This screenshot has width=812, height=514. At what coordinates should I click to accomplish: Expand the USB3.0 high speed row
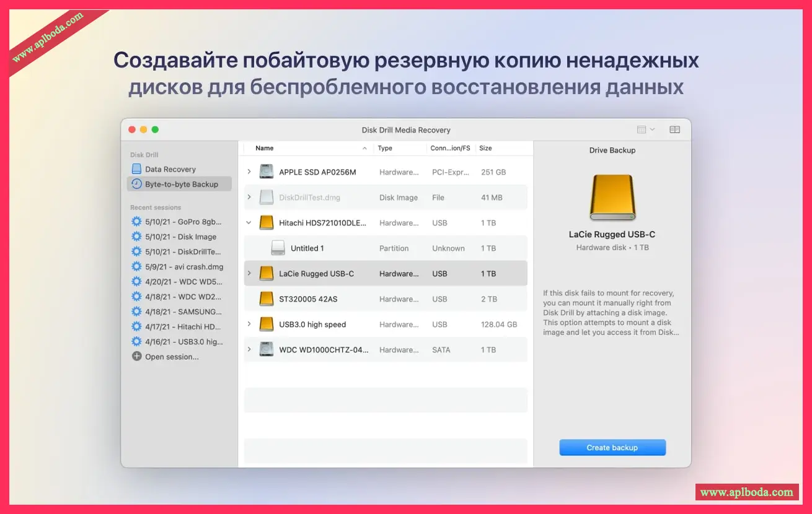click(249, 325)
